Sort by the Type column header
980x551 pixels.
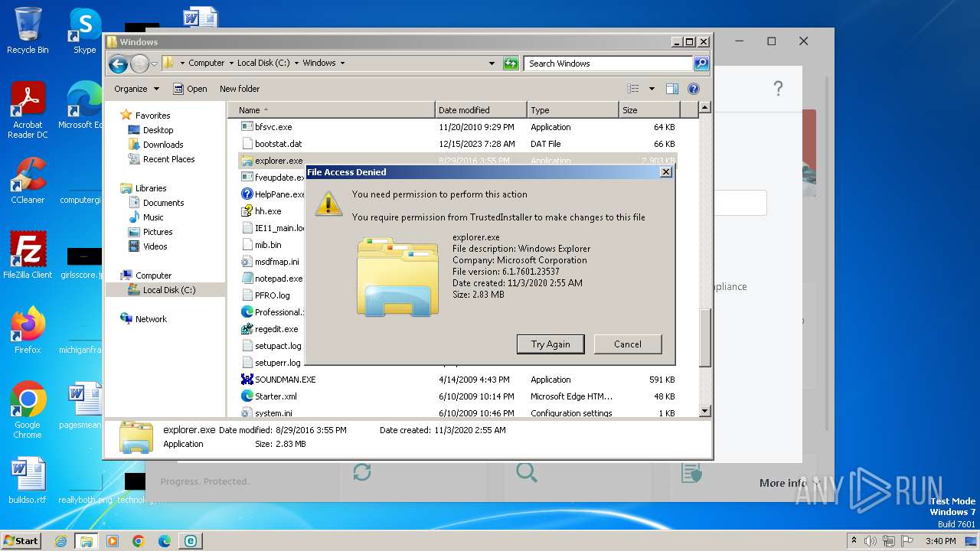coord(573,110)
